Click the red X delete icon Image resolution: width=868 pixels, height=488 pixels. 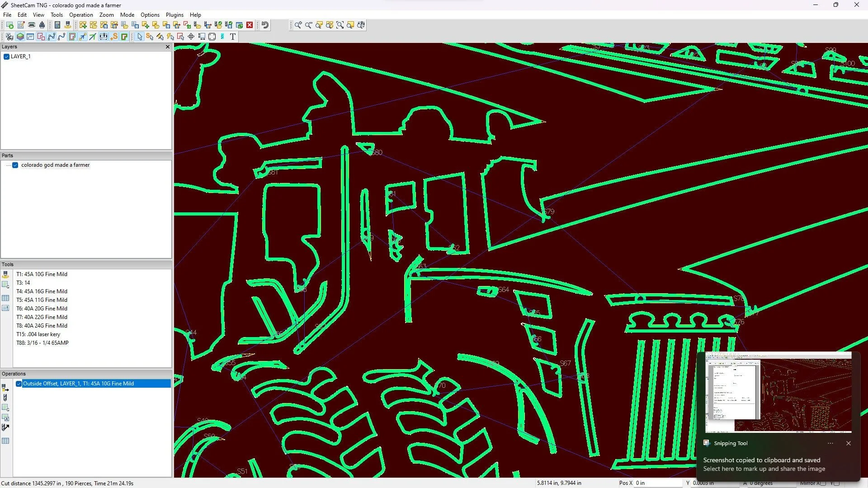[x=250, y=25]
